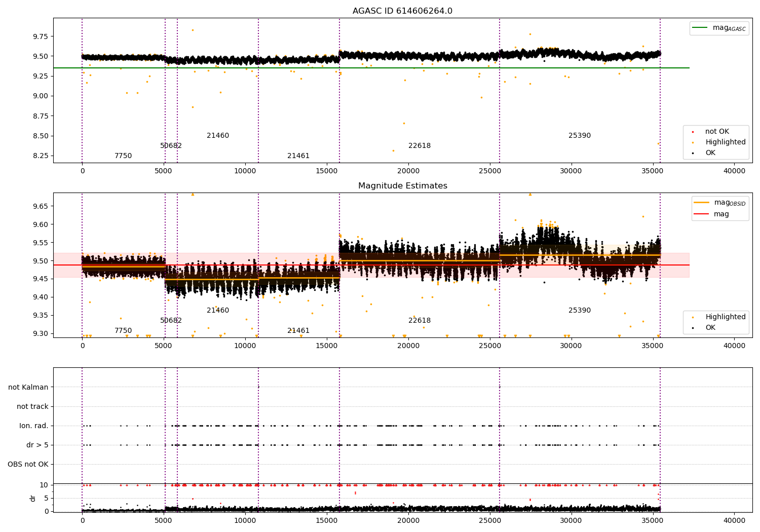Click the 8.50 y-axis tick label
Screen dimensions: 760x532
point(41,136)
